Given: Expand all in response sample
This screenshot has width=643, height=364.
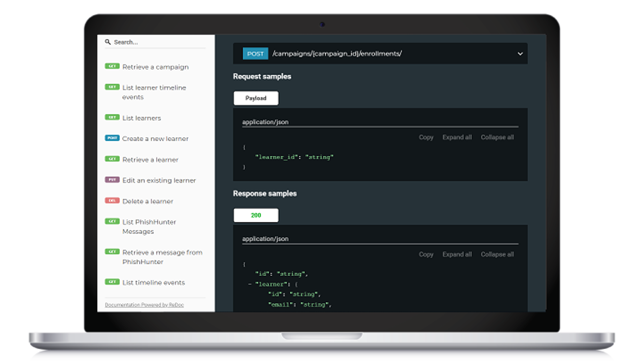Looking at the screenshot, I should [457, 254].
